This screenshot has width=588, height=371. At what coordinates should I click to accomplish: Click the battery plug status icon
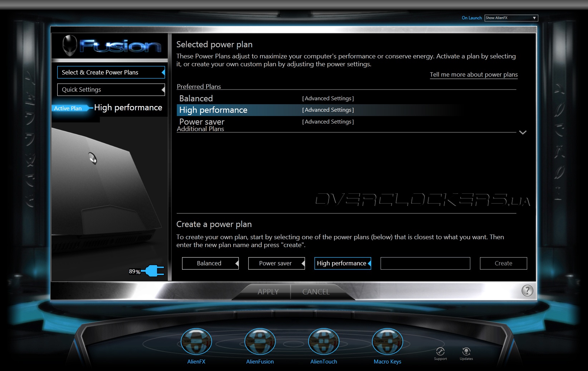tap(153, 271)
